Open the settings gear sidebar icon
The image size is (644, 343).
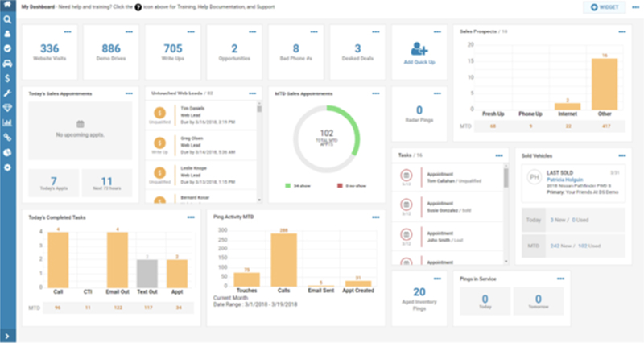click(7, 167)
